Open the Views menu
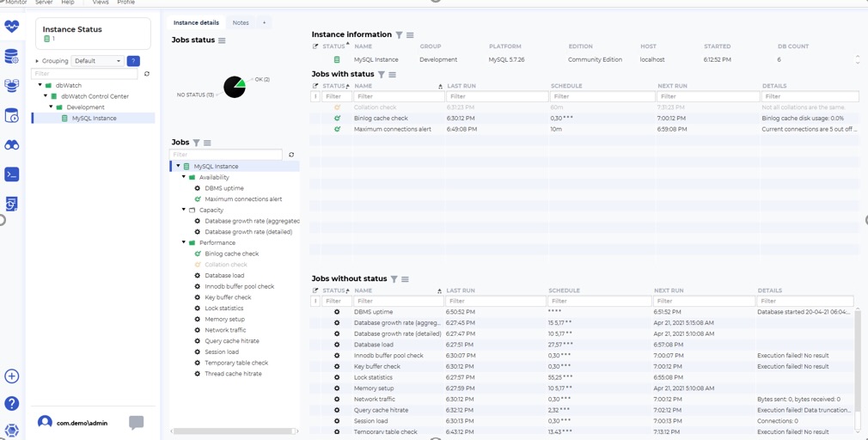This screenshot has width=868, height=440. (101, 3)
